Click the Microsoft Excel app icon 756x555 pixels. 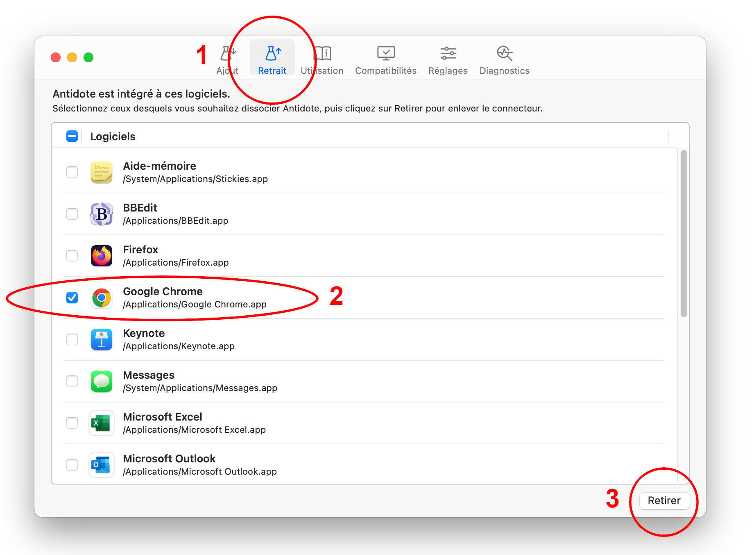pos(102,423)
